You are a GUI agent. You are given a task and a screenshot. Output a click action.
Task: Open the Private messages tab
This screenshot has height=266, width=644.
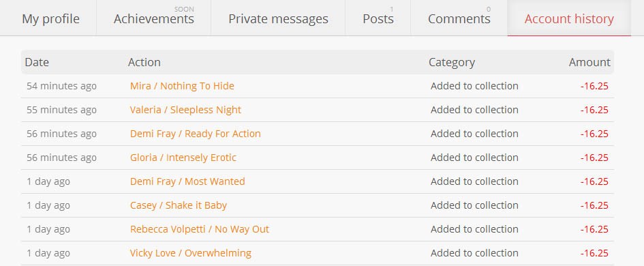278,19
